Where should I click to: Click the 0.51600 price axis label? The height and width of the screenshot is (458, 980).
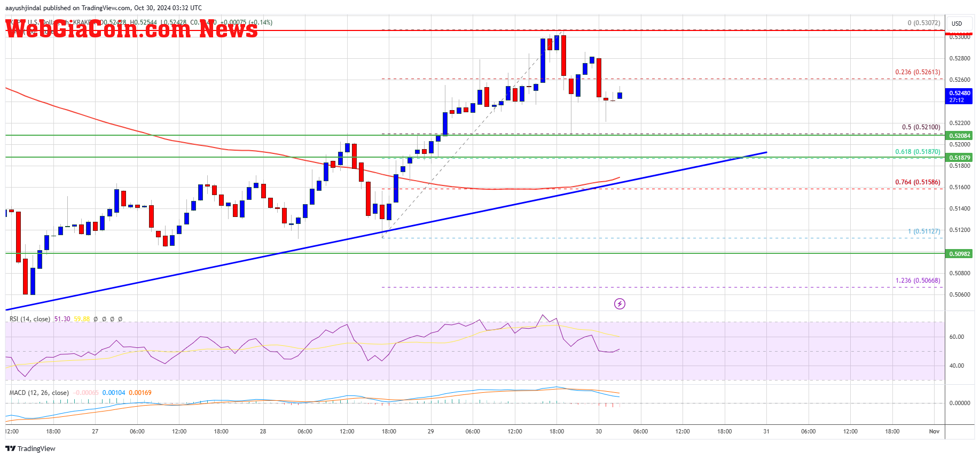coord(960,187)
